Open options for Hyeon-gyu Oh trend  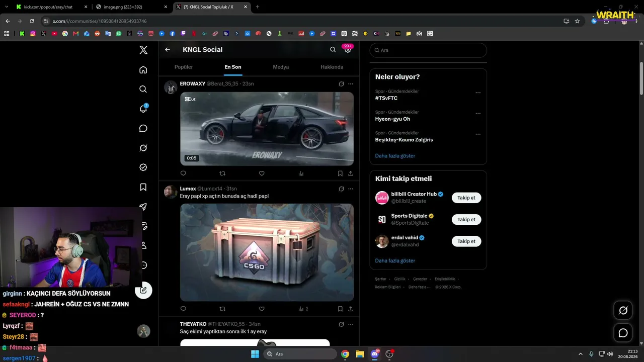(x=478, y=114)
